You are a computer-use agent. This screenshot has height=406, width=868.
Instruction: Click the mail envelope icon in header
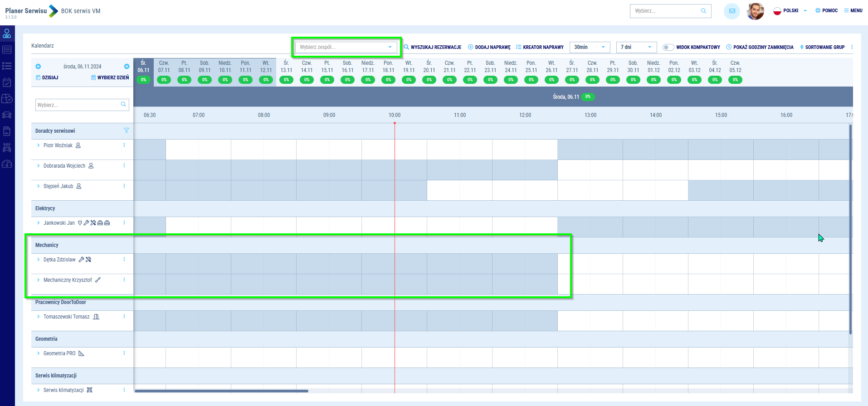[x=731, y=11]
